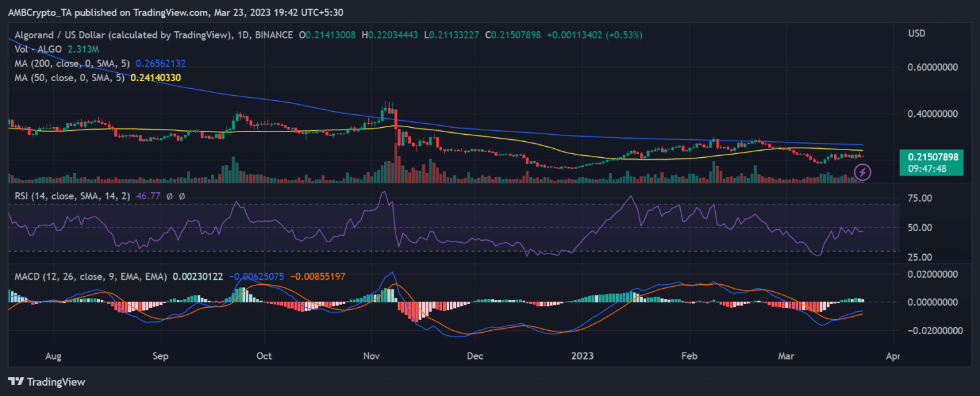
Task: Click the 0.40000000 price axis label
Action: (933, 114)
